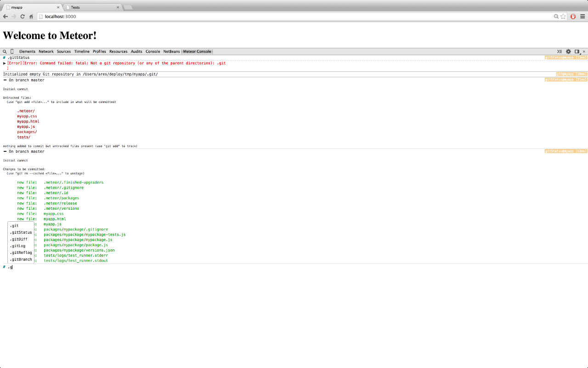Image resolution: width=588 pixels, height=368 pixels.
Task: Open the Console panel tab
Action: point(153,52)
